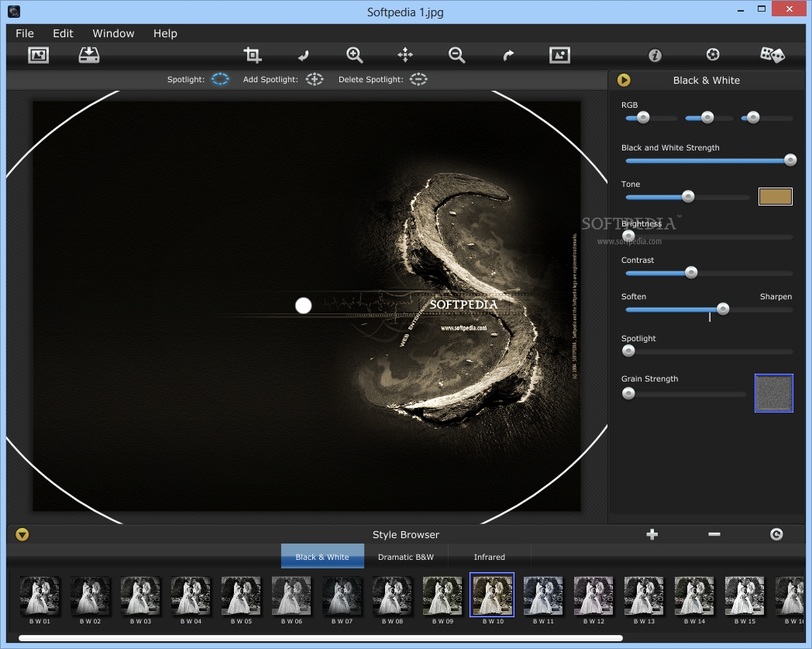The image size is (812, 649).
Task: Select the B W 10 preset thumbnail
Action: pyautogui.click(x=492, y=595)
